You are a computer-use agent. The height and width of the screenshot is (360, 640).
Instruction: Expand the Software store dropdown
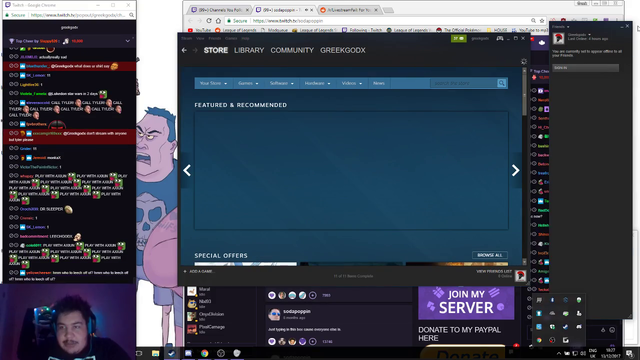point(282,83)
